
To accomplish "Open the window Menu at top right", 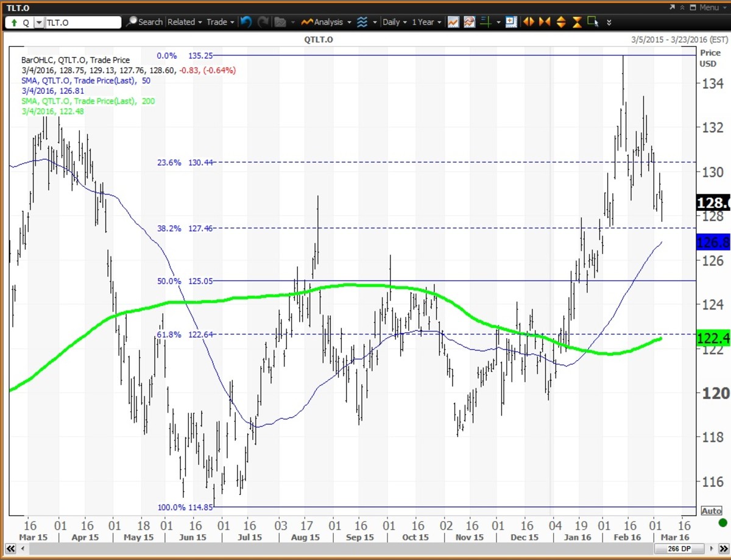I will (708, 7).
